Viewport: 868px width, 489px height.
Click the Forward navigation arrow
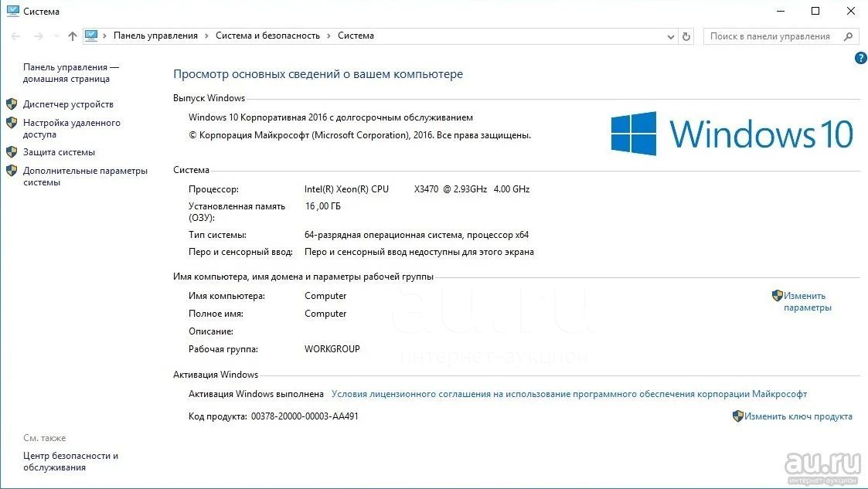[x=38, y=36]
